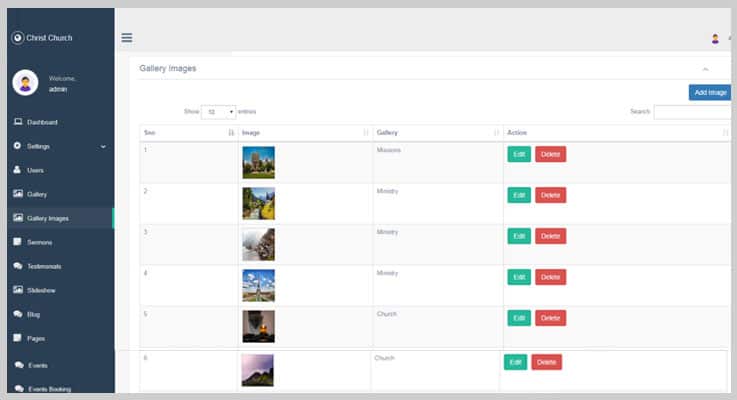Sort by Image column arrows
Screen dimensions: 737x400
coord(366,133)
